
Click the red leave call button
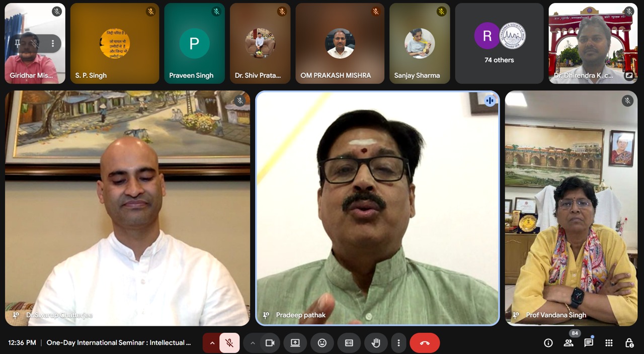click(x=425, y=343)
